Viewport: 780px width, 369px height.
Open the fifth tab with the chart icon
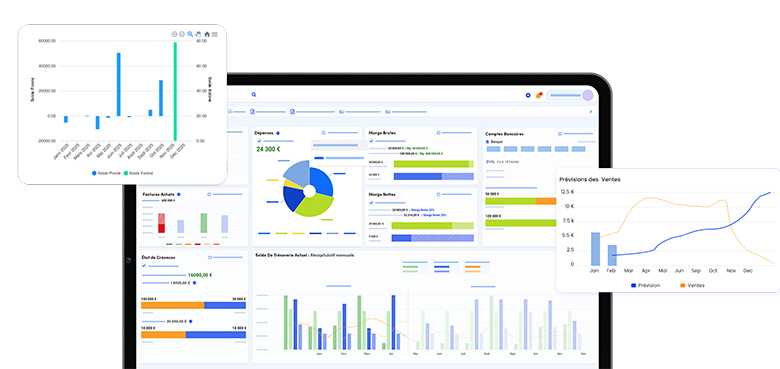point(406,112)
